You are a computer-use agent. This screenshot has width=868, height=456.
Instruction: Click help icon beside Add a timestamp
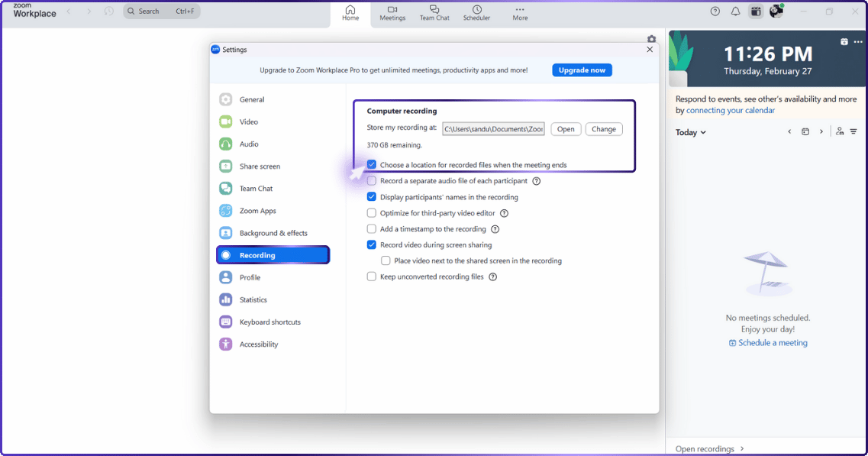[495, 229]
